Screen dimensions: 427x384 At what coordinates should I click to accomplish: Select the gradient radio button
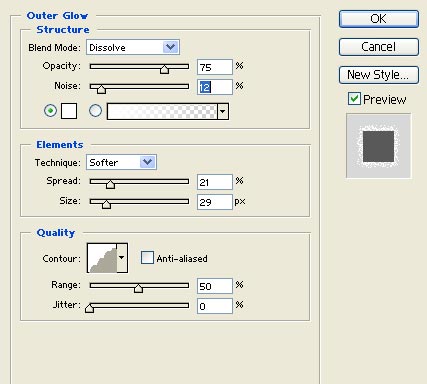(x=95, y=111)
